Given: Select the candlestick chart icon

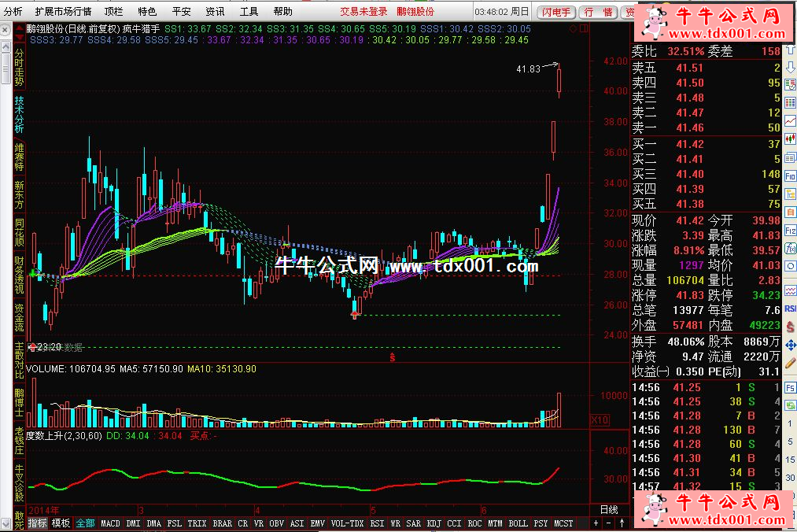Looking at the screenshot, I should click(791, 139).
